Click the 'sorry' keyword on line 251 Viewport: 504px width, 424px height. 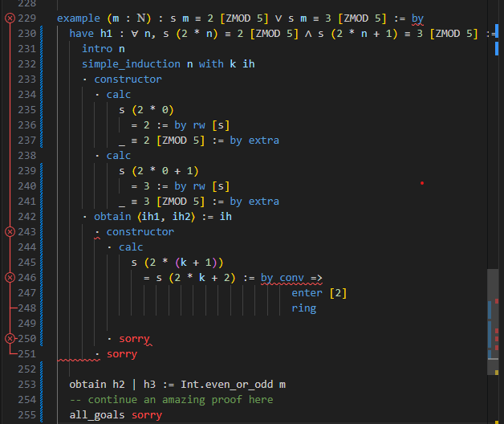[x=122, y=353]
